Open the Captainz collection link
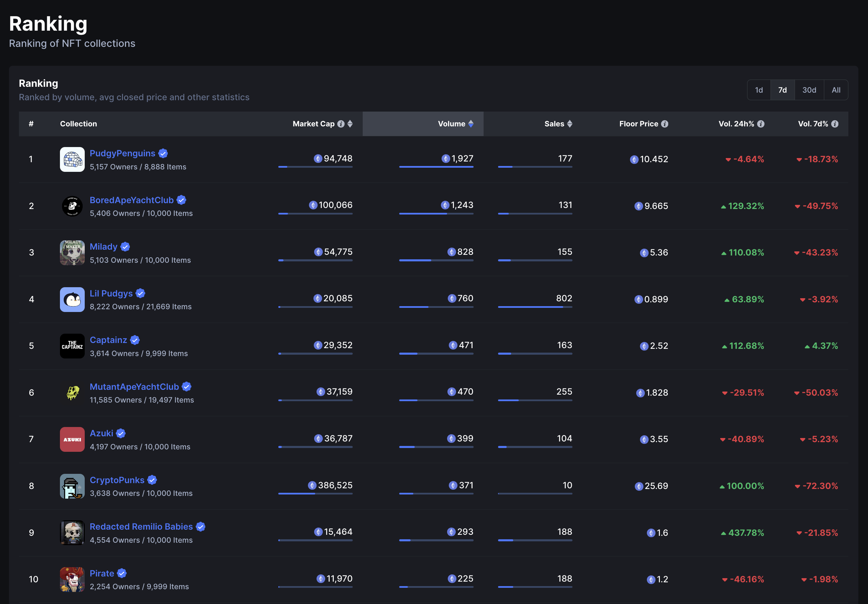868x604 pixels. 108,340
